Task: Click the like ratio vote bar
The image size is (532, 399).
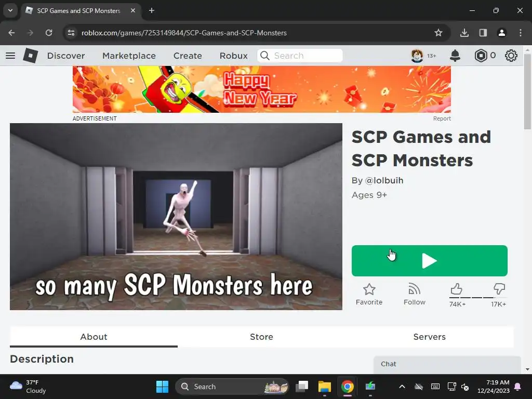Action: pyautogui.click(x=478, y=298)
